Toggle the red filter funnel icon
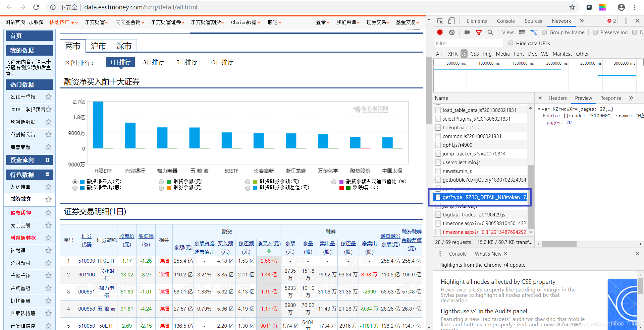This screenshot has height=330, width=644. tap(479, 32)
